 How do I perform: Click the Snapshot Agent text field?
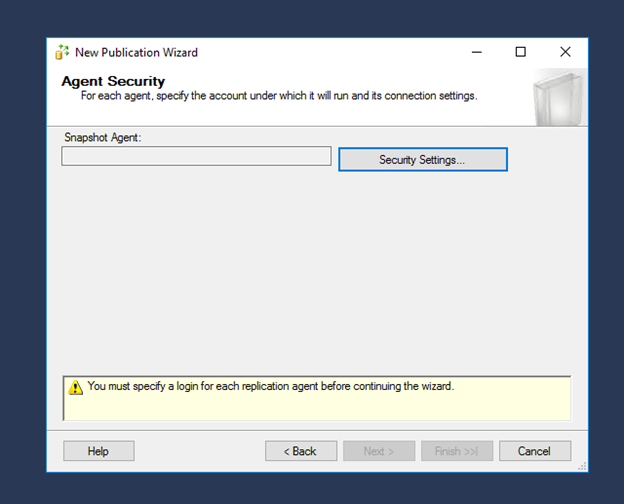tap(196, 156)
